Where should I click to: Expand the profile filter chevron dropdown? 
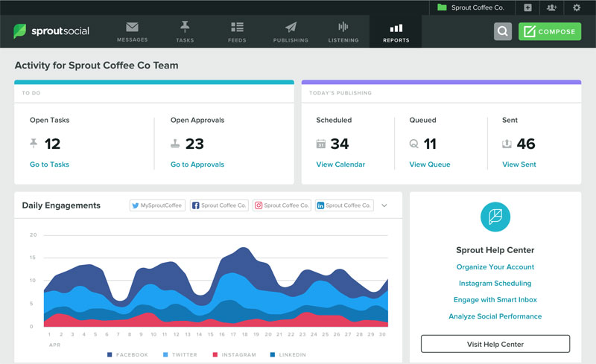pyautogui.click(x=384, y=205)
